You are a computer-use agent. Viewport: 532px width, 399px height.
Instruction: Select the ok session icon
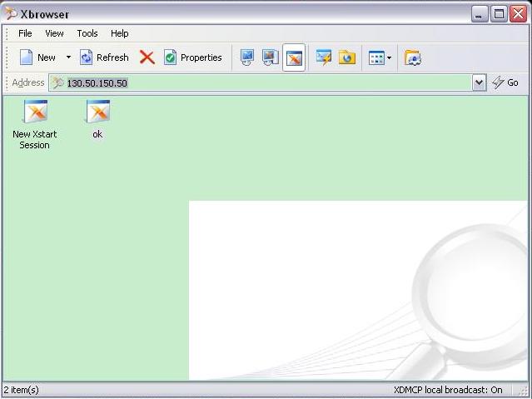coord(97,112)
